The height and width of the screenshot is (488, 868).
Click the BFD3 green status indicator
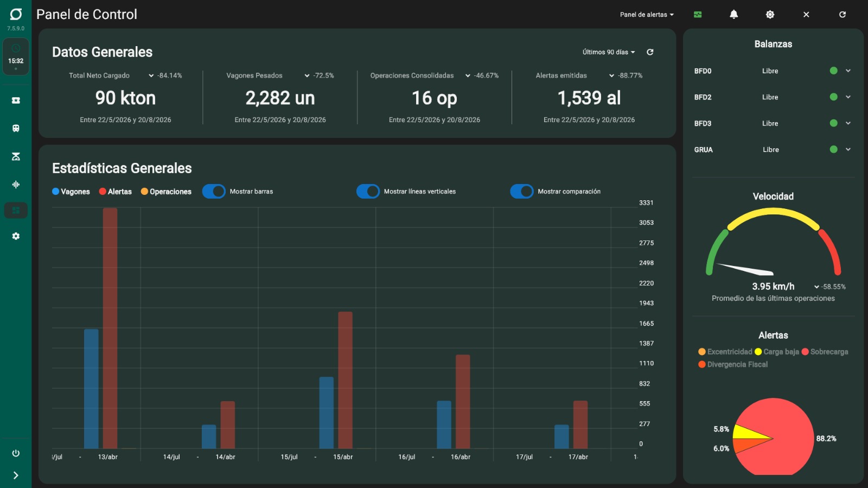[x=834, y=123]
